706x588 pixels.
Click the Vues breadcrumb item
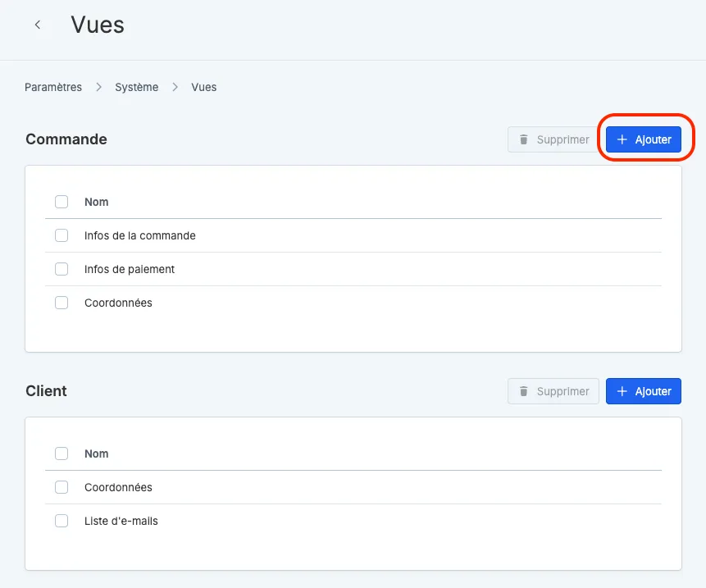pos(204,87)
